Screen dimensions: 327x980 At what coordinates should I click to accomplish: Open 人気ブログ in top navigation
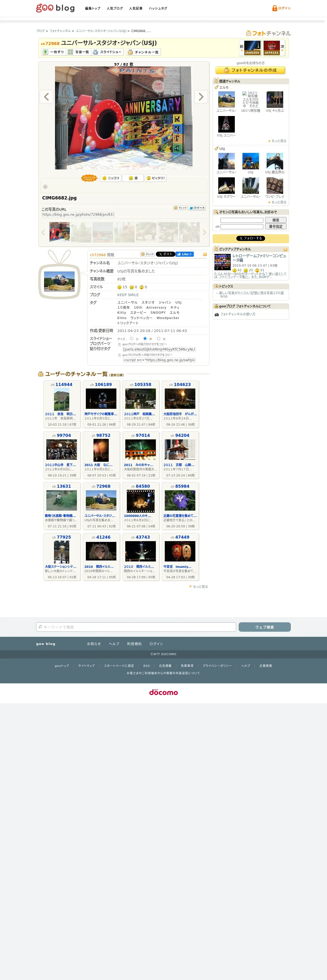click(115, 8)
